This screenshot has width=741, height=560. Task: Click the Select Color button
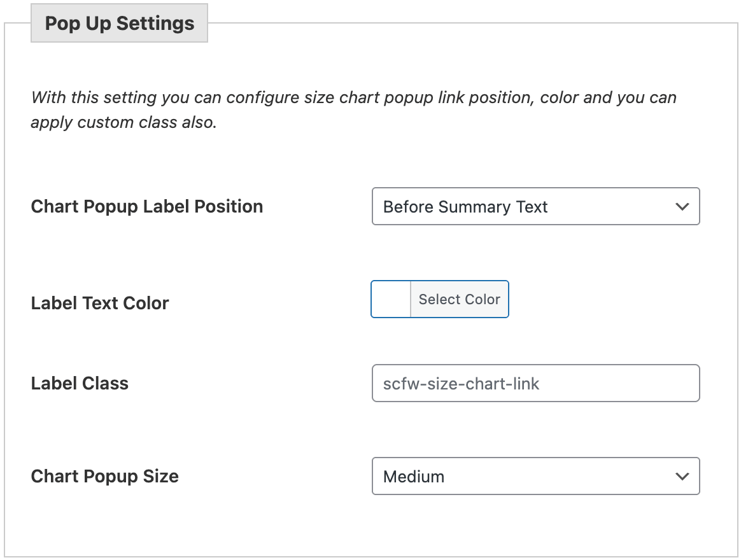click(460, 299)
